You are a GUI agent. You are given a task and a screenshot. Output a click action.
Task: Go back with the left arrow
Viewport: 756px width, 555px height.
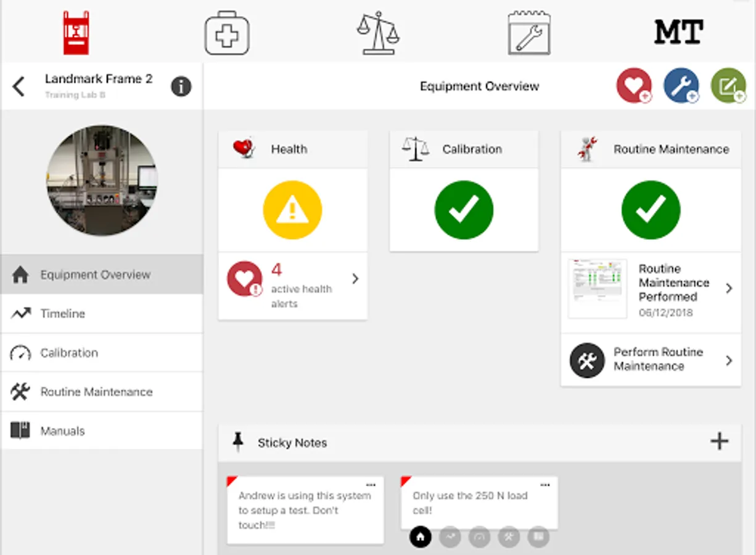point(19,86)
